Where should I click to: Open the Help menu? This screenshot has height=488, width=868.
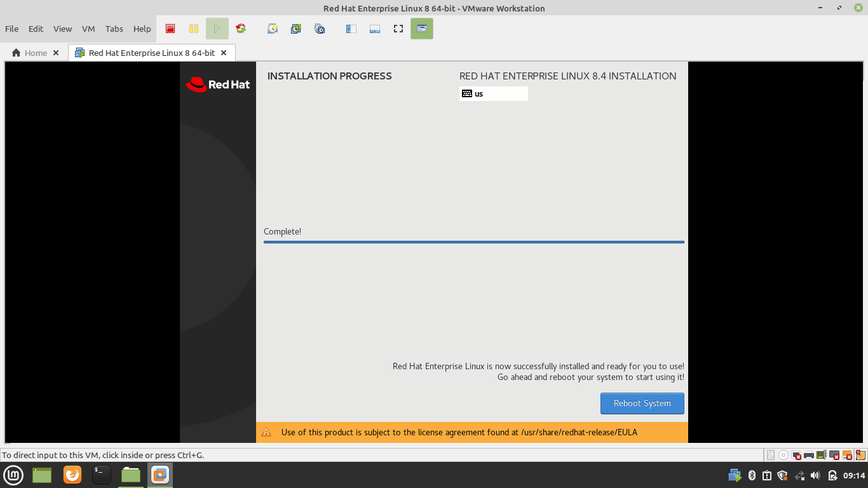(x=142, y=29)
